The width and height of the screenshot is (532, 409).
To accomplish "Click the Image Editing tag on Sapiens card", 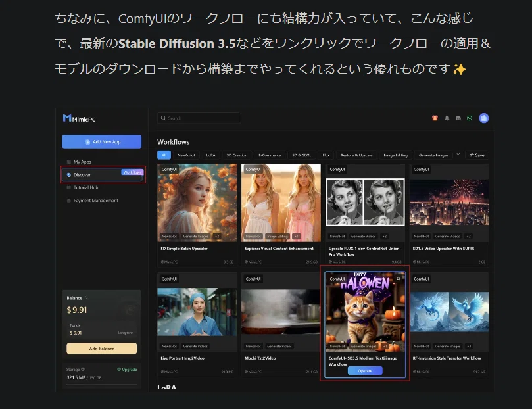I will (x=278, y=236).
